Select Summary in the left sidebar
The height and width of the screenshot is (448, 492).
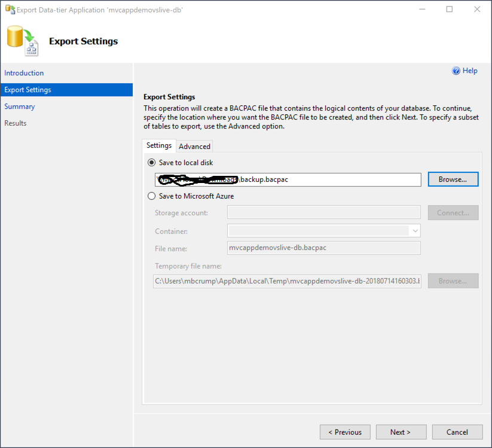[x=20, y=106]
